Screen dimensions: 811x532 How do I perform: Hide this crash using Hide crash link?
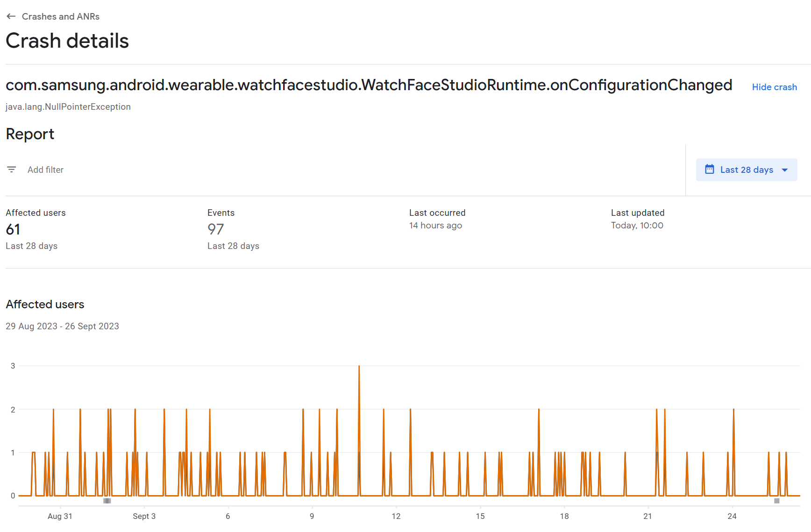(x=774, y=87)
